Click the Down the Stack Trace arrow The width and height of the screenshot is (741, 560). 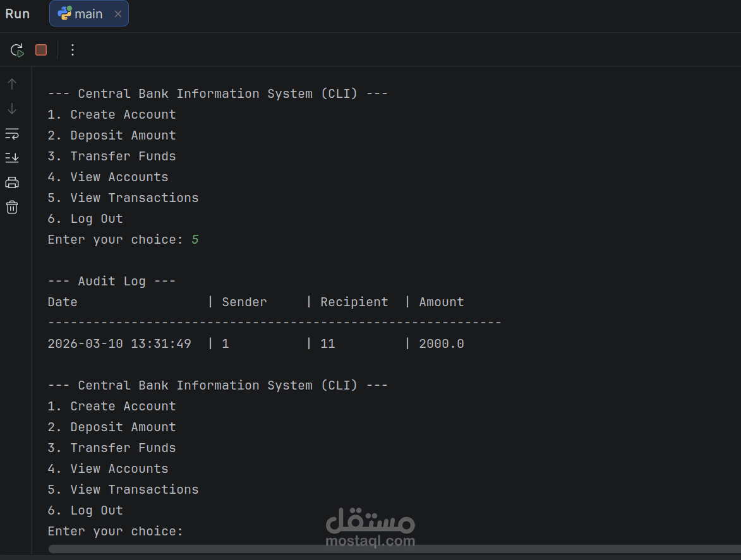pyautogui.click(x=12, y=109)
